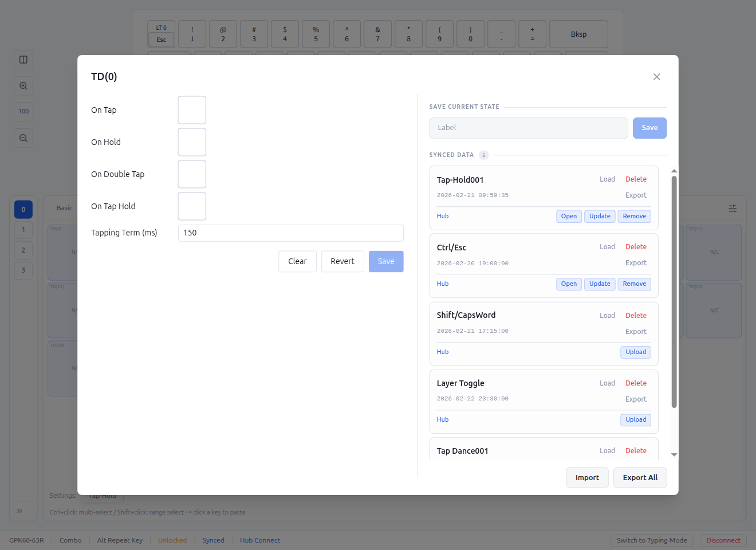The height and width of the screenshot is (550, 756).
Task: Reset zoom using the 100 button
Action: (23, 111)
